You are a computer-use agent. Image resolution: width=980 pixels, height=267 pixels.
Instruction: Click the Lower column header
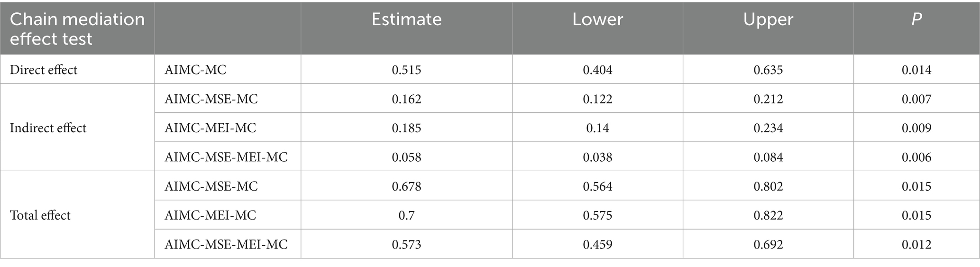pyautogui.click(x=597, y=19)
